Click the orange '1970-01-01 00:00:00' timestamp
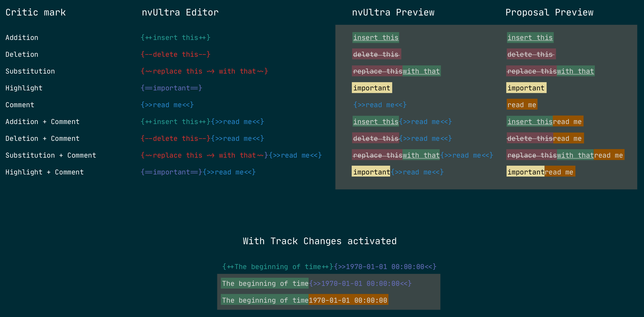 click(348, 300)
